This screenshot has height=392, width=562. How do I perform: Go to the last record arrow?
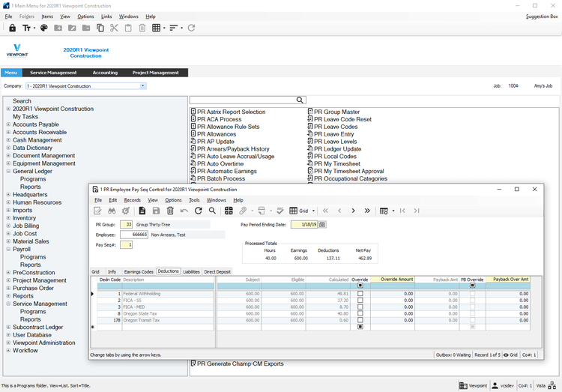(367, 211)
